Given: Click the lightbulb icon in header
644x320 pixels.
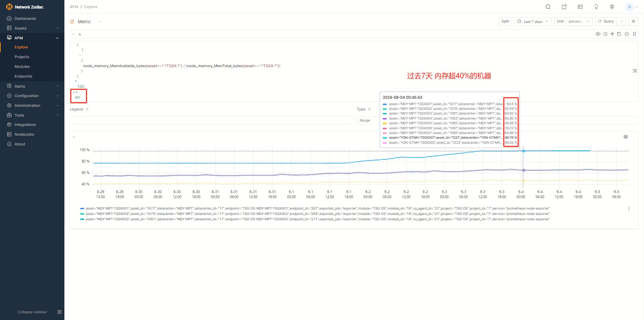Looking at the screenshot, I should (x=596, y=7).
